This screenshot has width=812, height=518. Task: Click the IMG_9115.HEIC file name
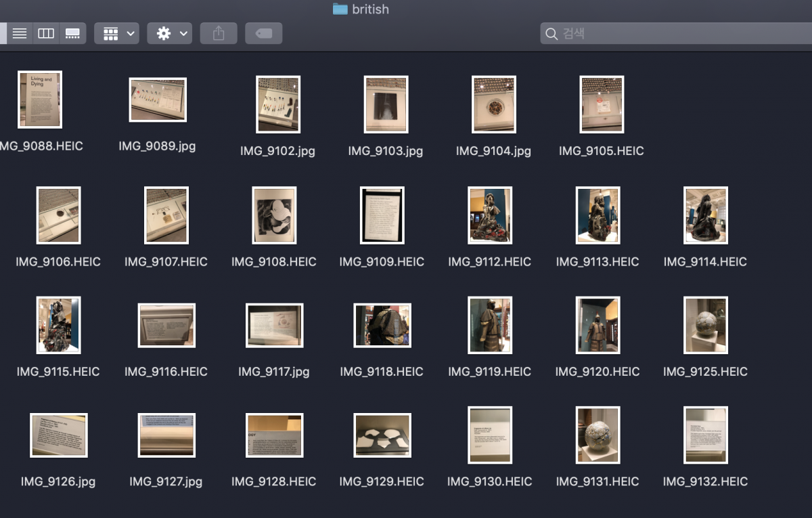pos(58,372)
